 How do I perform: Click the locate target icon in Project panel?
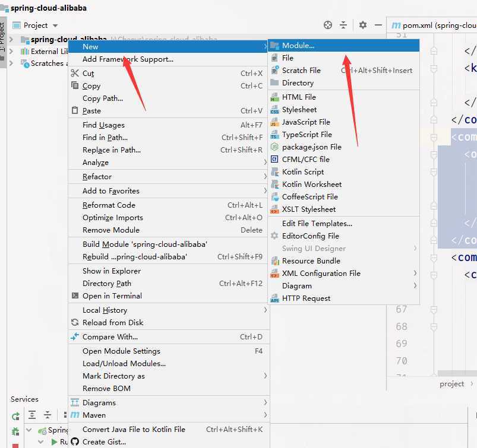click(327, 25)
